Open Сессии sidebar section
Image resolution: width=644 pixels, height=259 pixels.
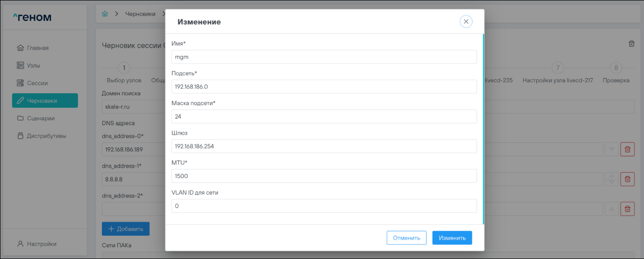point(37,83)
